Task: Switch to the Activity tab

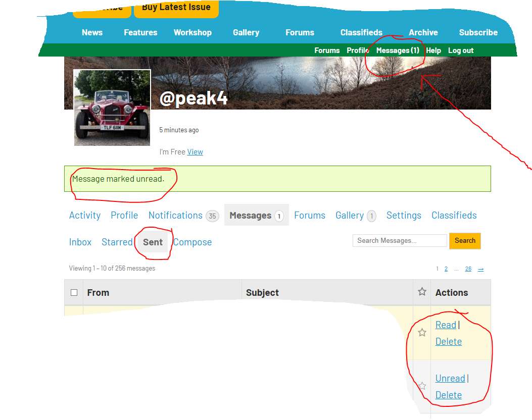Action: click(x=85, y=215)
